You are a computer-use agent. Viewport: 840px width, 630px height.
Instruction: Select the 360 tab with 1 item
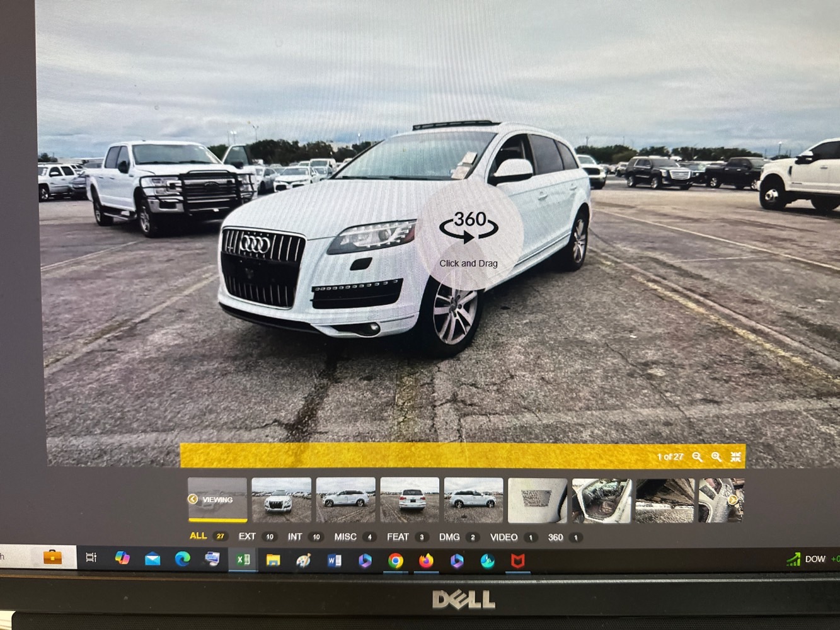pos(565,537)
